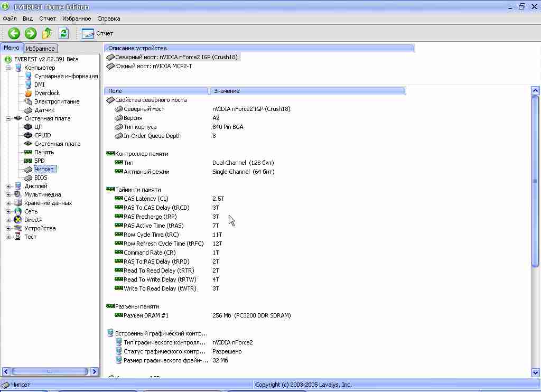Click the Описание устройства header
Screen dimensions: 541x392
click(259, 48)
